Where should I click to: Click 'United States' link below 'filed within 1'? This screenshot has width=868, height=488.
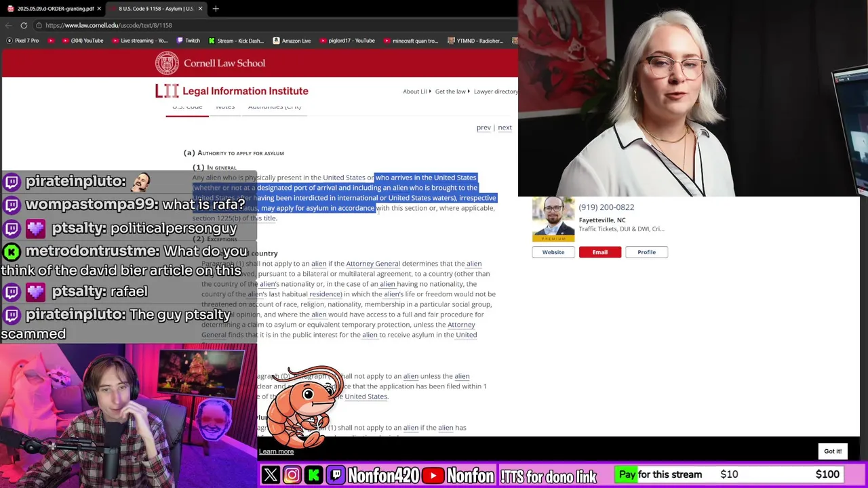[366, 396]
